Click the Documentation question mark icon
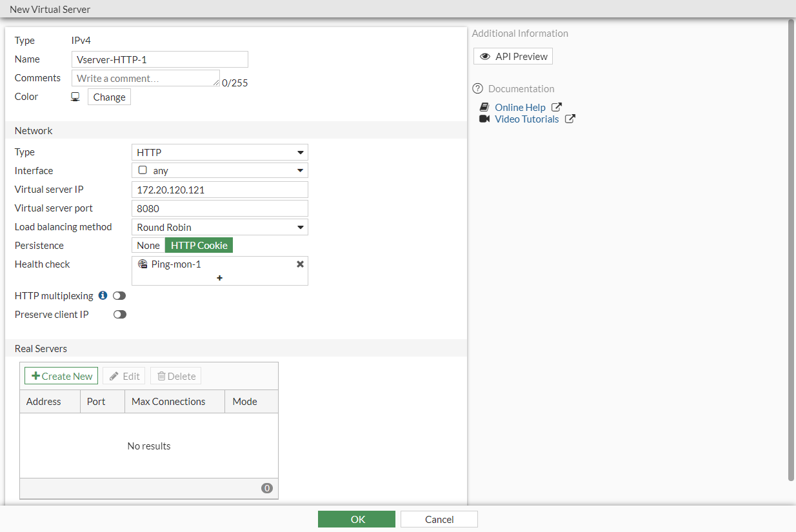 pyautogui.click(x=478, y=88)
